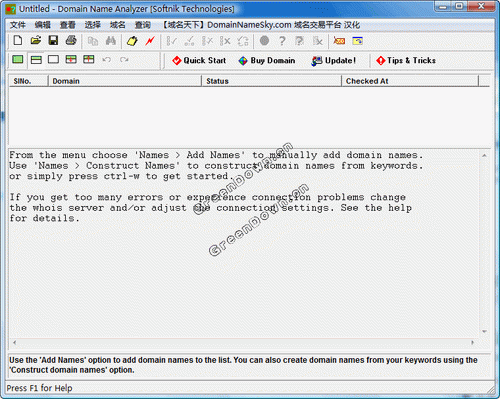
Task: Sort by the Checked At column header
Action: pyautogui.click(x=410, y=81)
